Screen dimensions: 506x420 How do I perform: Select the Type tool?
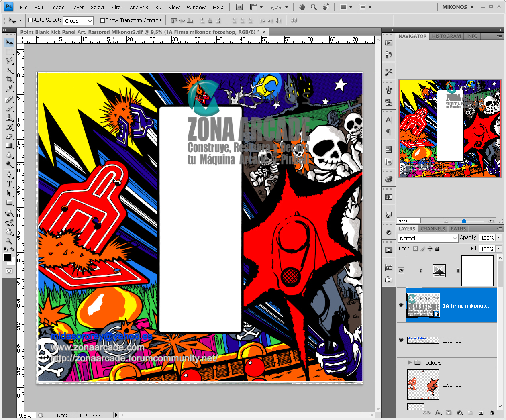pyautogui.click(x=9, y=184)
